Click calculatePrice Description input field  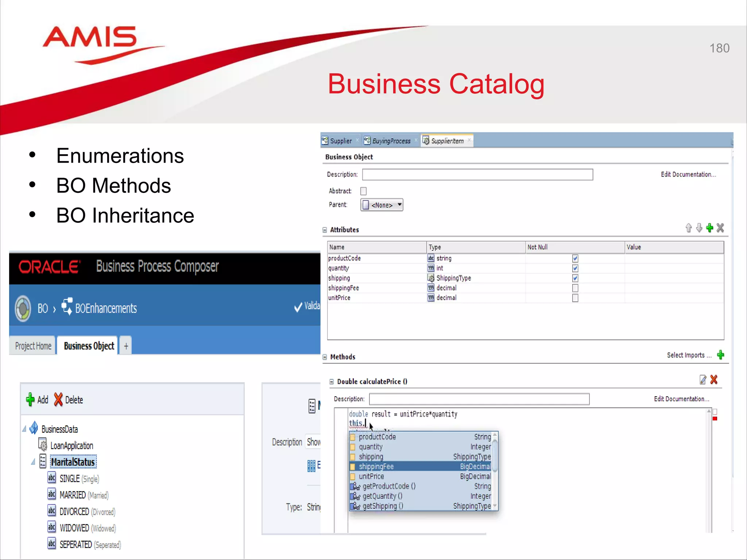(479, 399)
